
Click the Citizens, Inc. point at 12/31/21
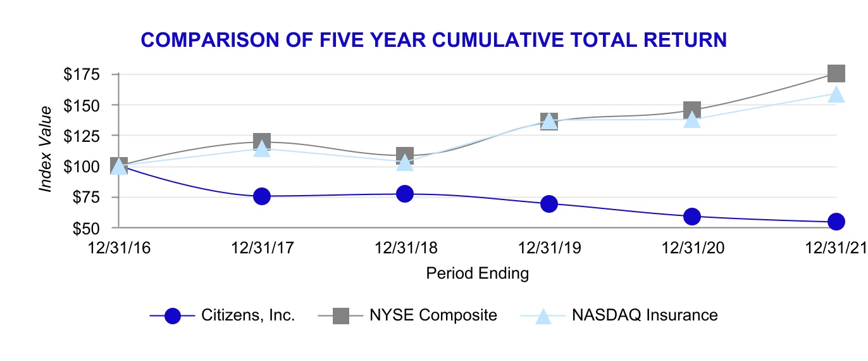(836, 222)
